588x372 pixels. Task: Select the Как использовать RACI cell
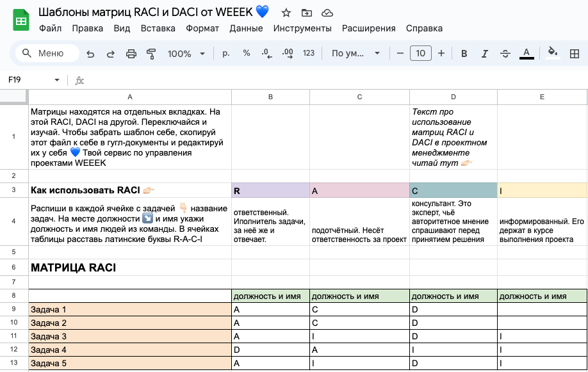point(130,191)
